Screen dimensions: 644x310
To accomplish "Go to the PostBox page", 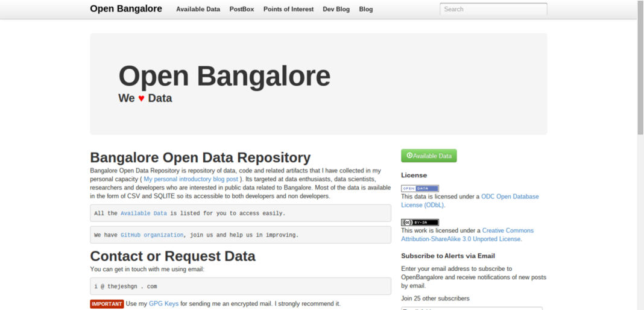I will coord(241,9).
